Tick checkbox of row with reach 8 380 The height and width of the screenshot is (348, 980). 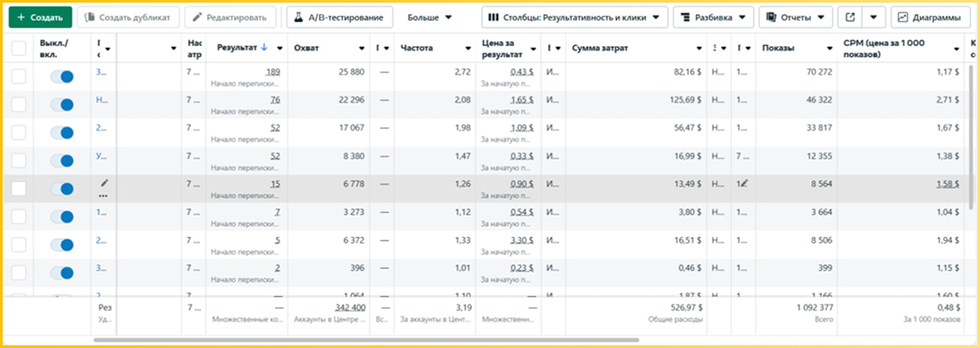point(19,161)
